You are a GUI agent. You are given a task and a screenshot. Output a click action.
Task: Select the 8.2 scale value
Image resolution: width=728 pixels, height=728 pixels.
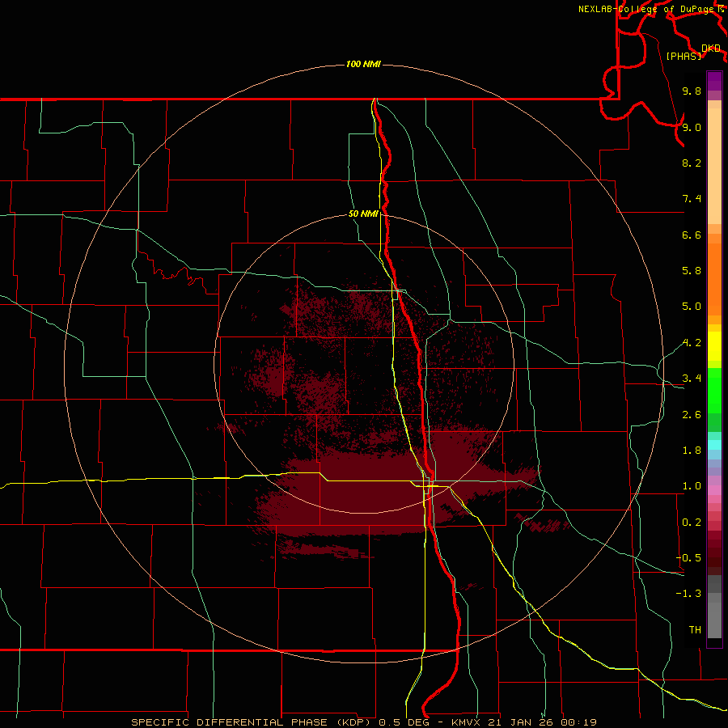coord(692,163)
